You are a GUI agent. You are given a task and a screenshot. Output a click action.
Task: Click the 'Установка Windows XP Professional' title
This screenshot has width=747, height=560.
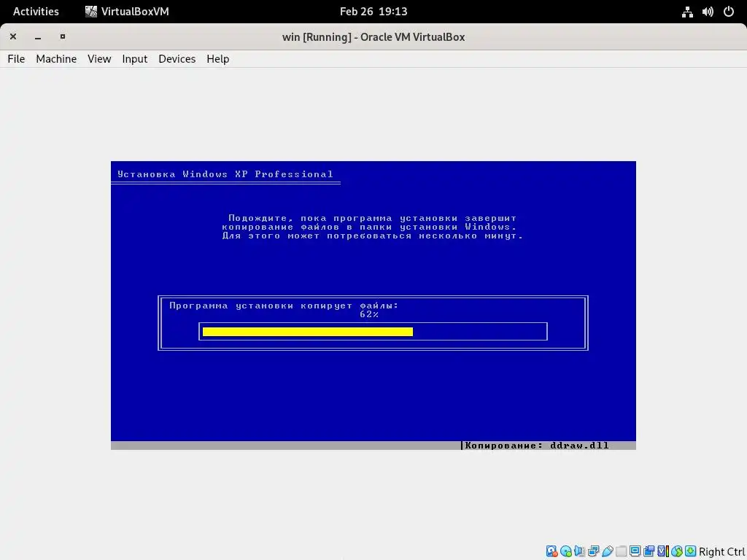(x=225, y=174)
